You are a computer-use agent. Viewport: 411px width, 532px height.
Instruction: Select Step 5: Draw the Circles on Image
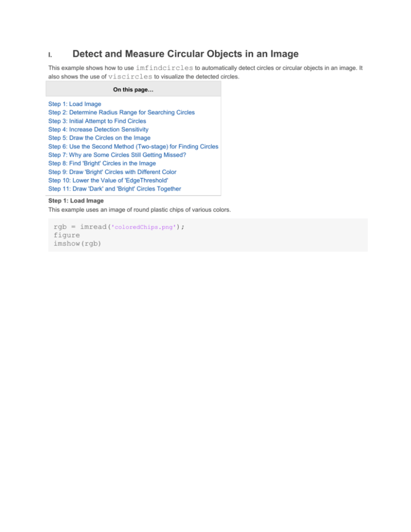pos(100,138)
